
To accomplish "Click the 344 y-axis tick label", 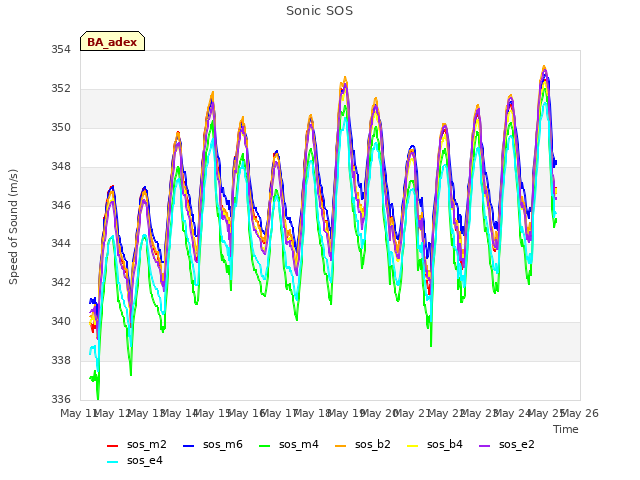I will pyautogui.click(x=61, y=244).
